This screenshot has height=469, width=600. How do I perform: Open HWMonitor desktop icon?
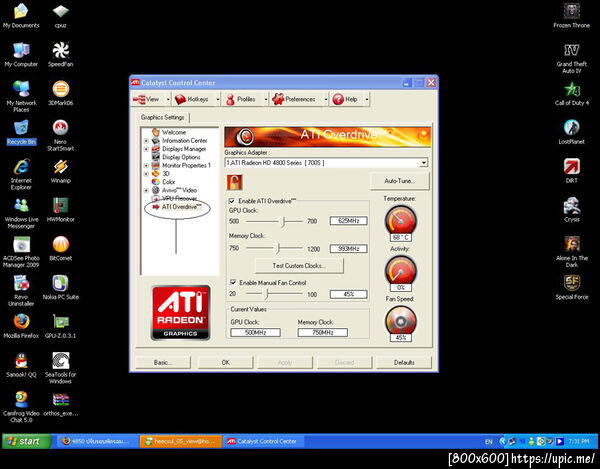[x=60, y=210]
